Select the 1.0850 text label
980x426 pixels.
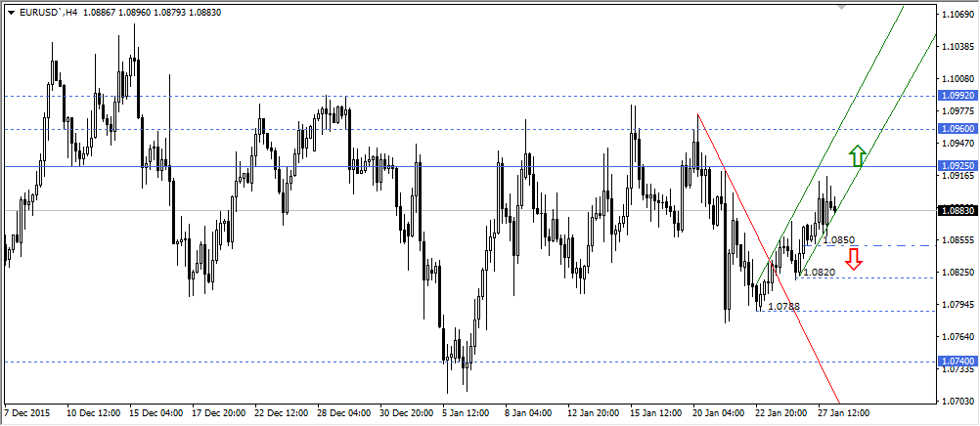tap(838, 239)
